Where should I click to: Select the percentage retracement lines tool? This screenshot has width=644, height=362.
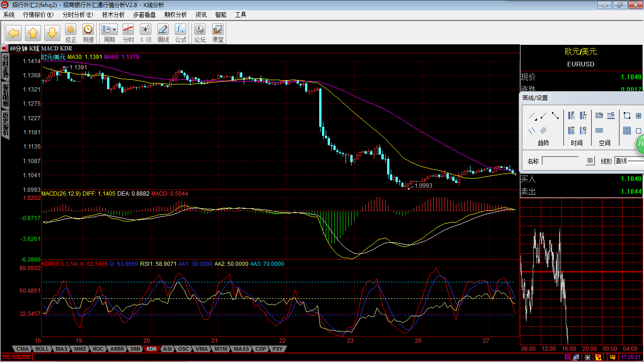point(600,115)
